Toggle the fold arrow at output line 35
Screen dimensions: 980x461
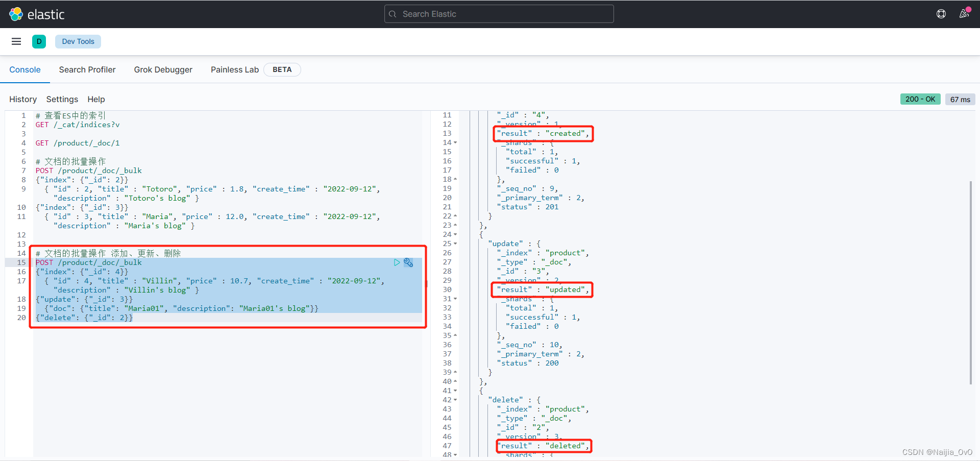(x=455, y=336)
